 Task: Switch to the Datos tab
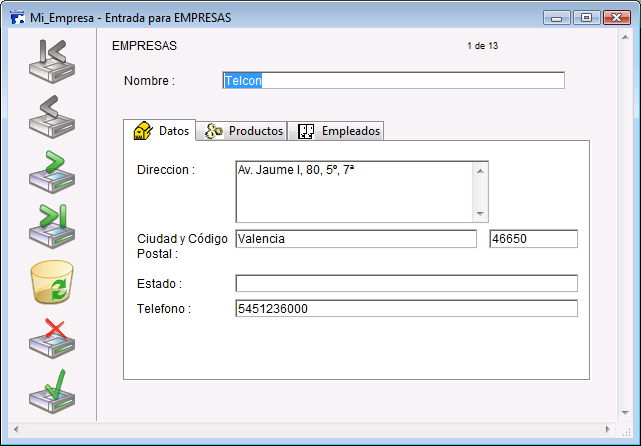[160, 131]
